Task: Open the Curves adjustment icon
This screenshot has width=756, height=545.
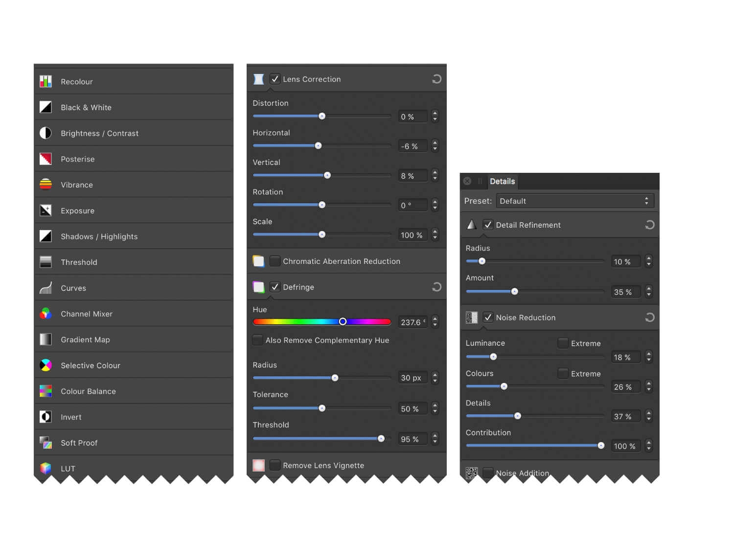Action: click(46, 288)
